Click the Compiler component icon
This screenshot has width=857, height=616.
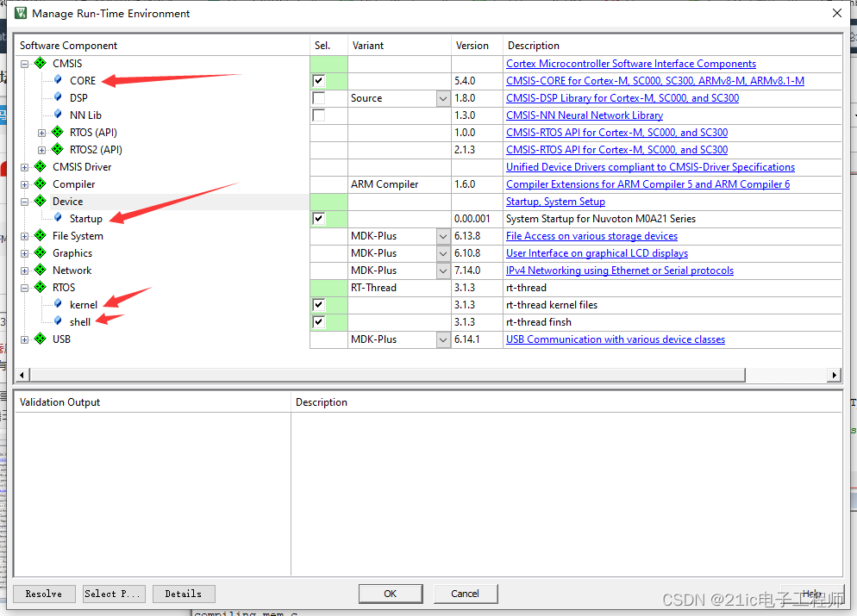[40, 184]
